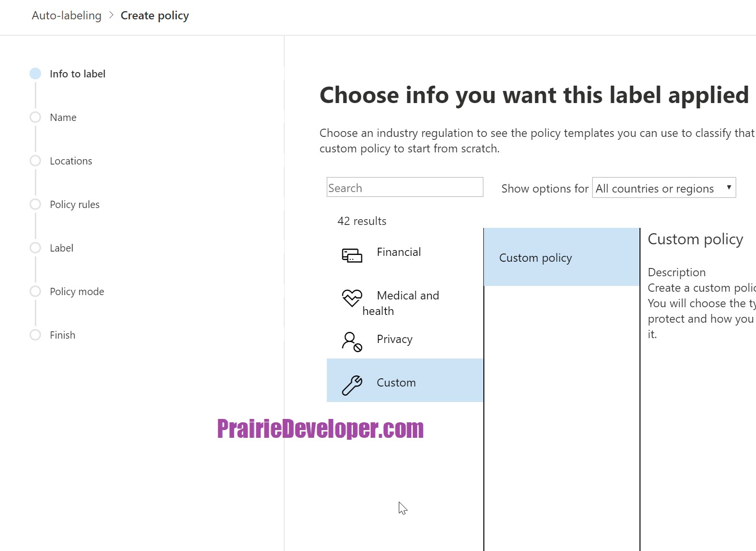
Task: Jump to the Finish step
Action: pyautogui.click(x=62, y=335)
